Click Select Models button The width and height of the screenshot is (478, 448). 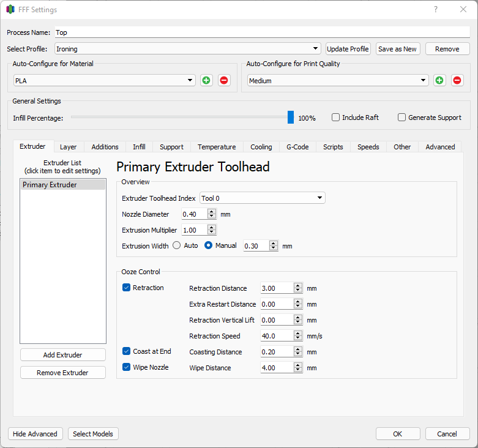point(93,434)
